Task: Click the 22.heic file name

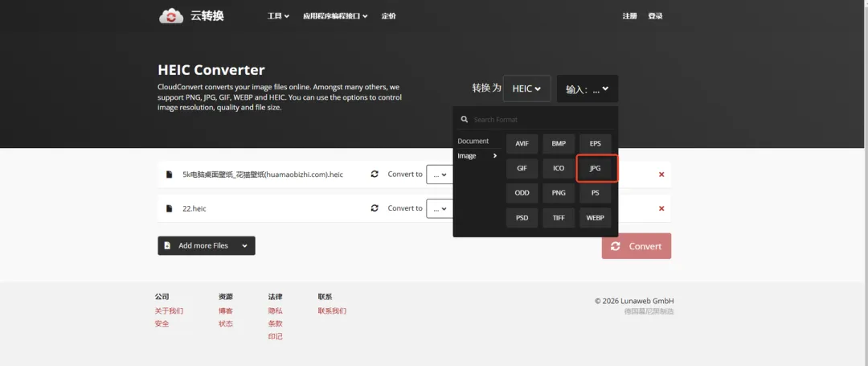Action: 194,209
